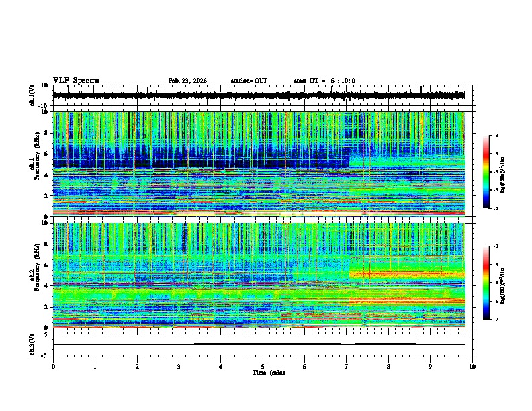
Task: Click the "8" kHz tick on ch.1 frequency axis
Action: [47, 133]
